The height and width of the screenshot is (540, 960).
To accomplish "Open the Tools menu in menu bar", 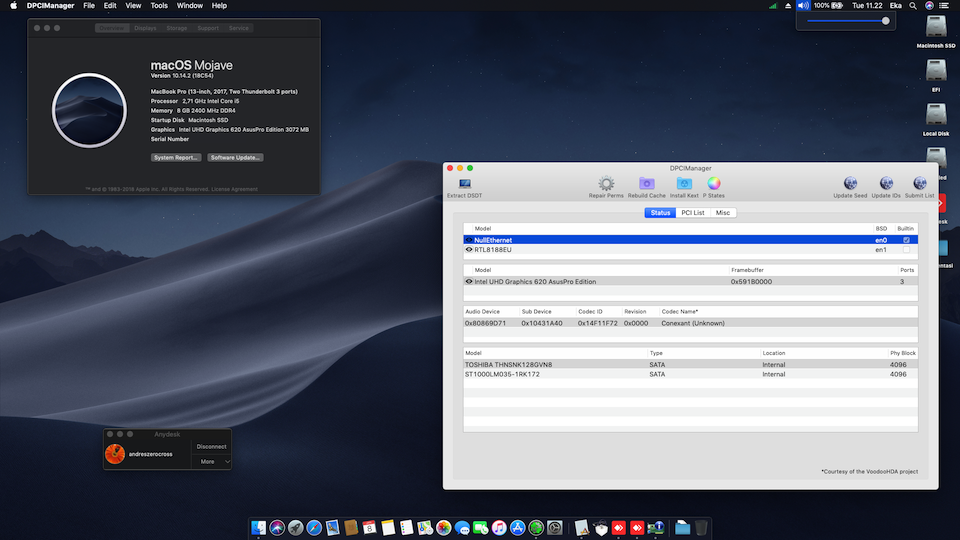I will pyautogui.click(x=159, y=6).
